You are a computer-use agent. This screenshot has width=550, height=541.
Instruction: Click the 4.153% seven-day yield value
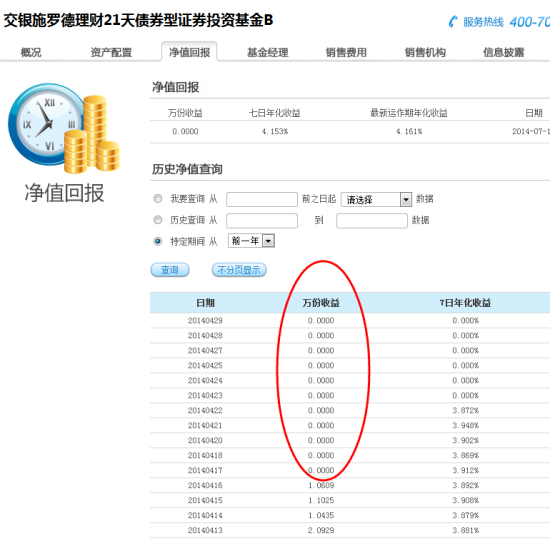pyautogui.click(x=275, y=132)
